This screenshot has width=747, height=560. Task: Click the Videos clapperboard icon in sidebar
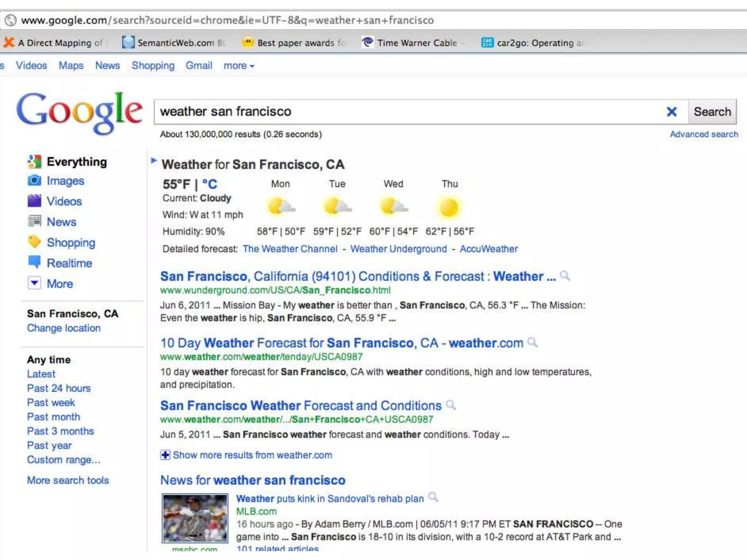pyautogui.click(x=34, y=201)
